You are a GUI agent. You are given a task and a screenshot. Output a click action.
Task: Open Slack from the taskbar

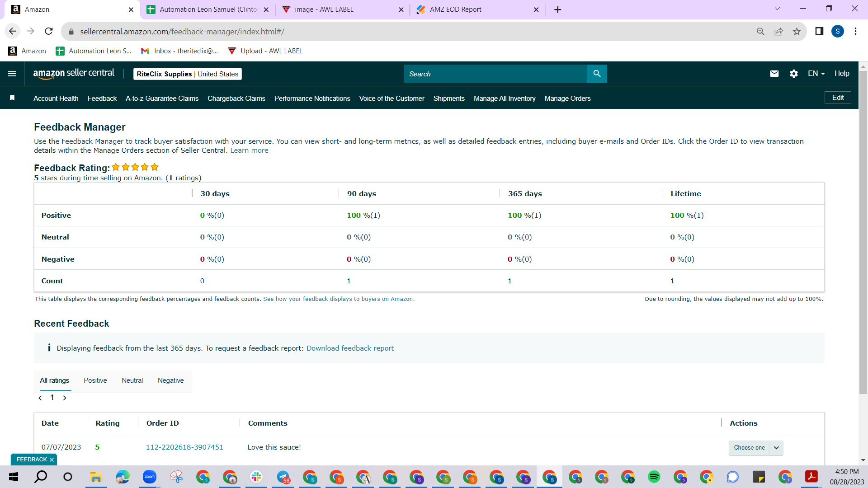tap(256, 477)
